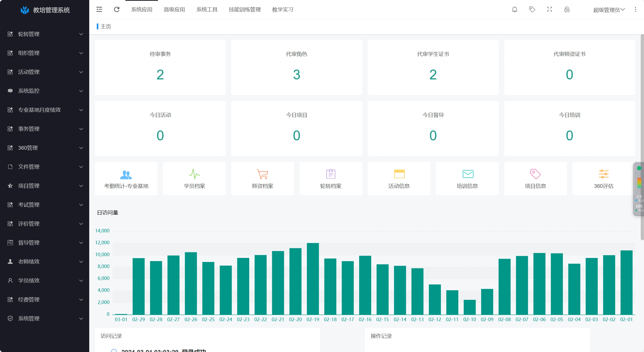The height and width of the screenshot is (352, 644).
Task: Expand the 活动管理 chevron
Action: pos(81,72)
